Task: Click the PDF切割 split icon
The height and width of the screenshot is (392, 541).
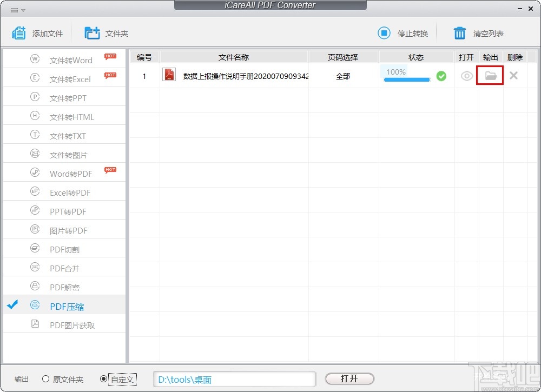Action: 35,248
